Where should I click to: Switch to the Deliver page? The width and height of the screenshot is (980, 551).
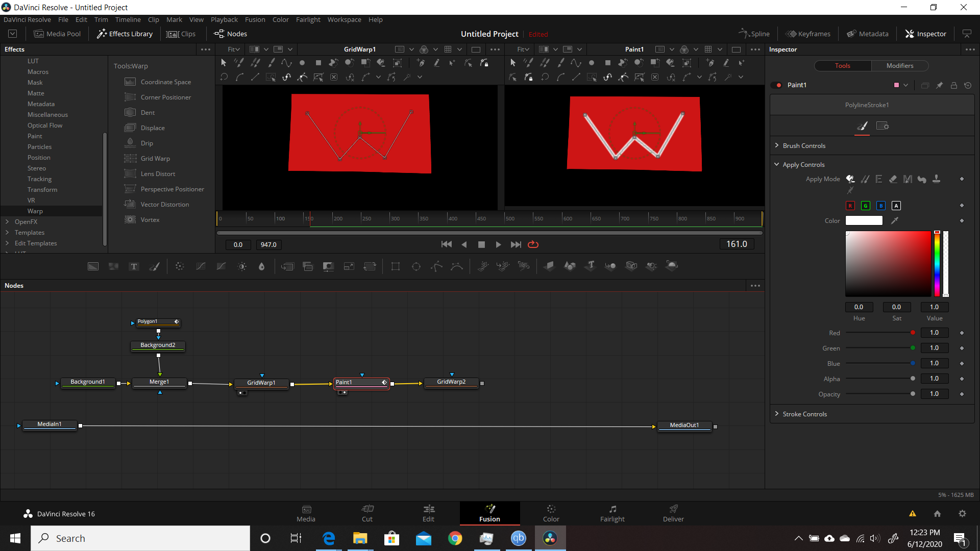coord(673,513)
